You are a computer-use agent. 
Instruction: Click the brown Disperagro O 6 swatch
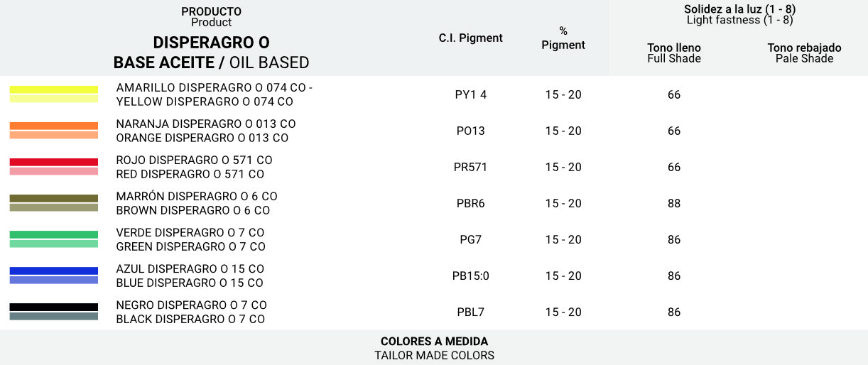(54, 203)
